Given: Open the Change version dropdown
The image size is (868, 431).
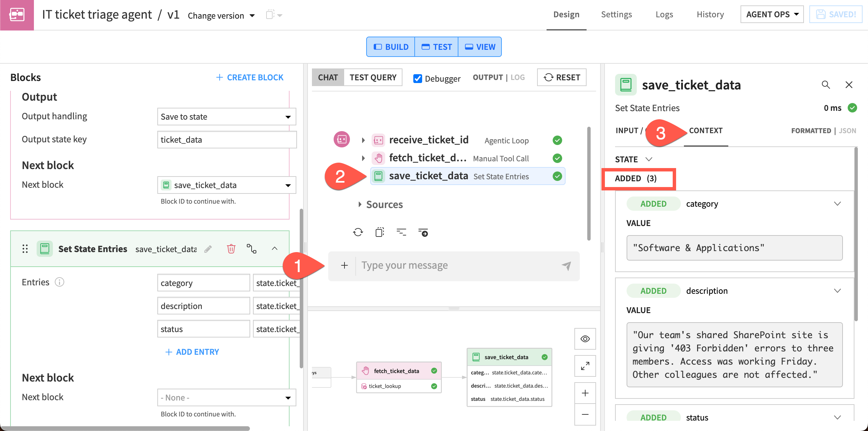Looking at the screenshot, I should click(221, 16).
